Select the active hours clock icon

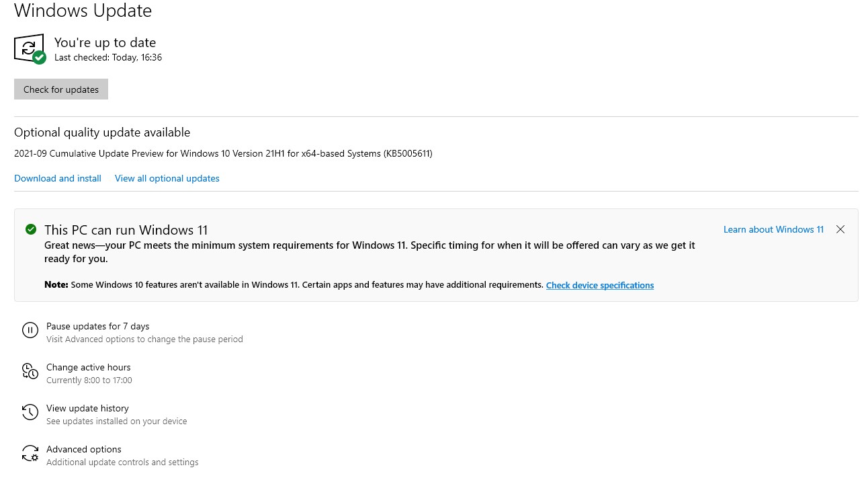(30, 371)
